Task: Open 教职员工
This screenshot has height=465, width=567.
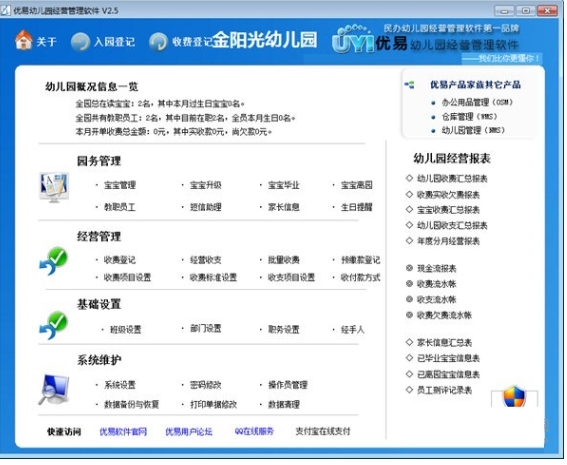Action: click(120, 207)
